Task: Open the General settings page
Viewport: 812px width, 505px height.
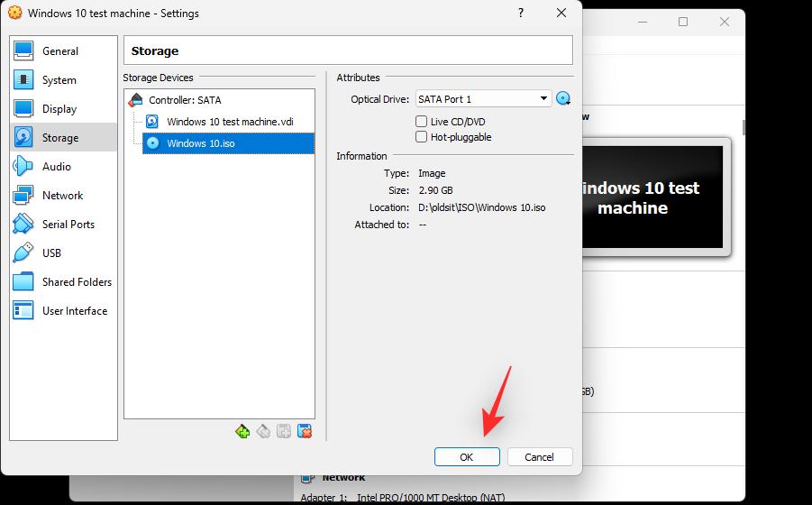Action: click(63, 50)
